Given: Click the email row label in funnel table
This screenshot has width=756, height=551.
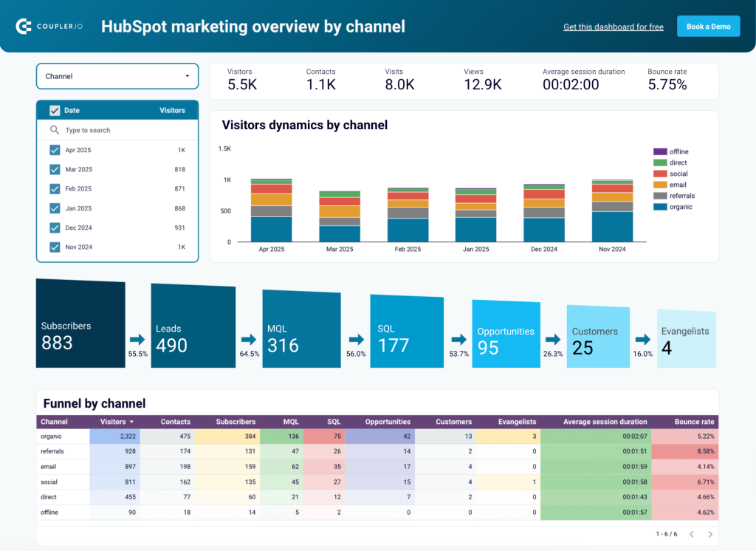Looking at the screenshot, I should (48, 467).
